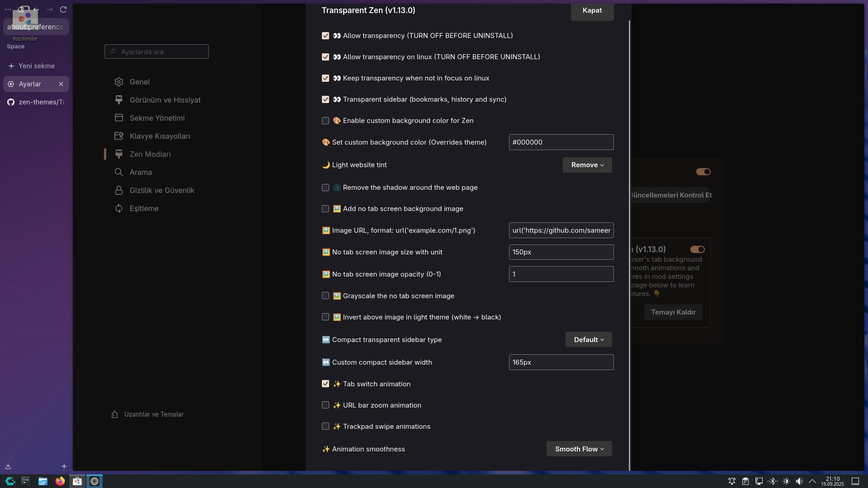Check Grayscale the no tab screen image

(x=325, y=296)
